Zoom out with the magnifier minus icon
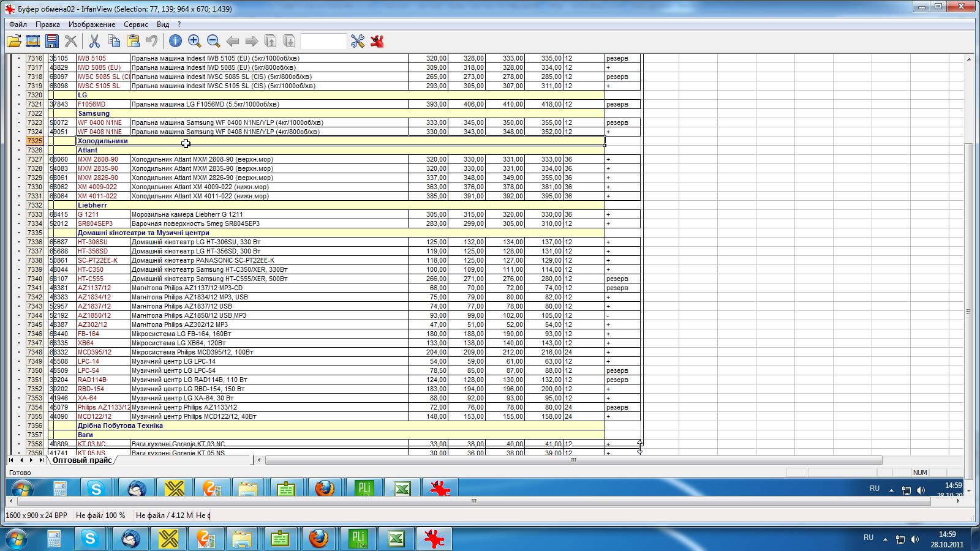 213,41
